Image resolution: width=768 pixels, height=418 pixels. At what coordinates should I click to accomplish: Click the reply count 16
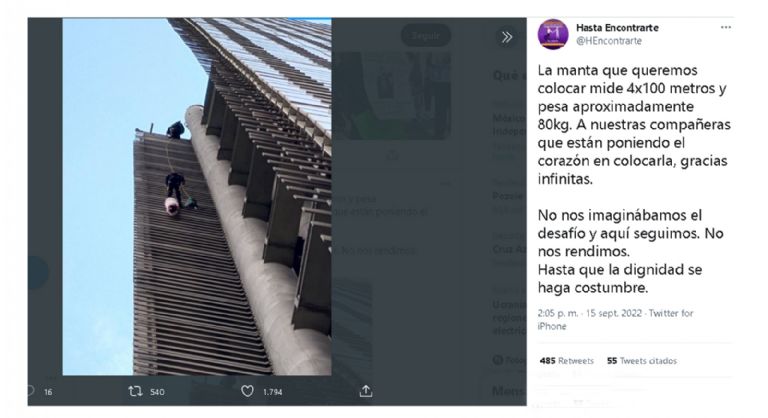point(48,392)
